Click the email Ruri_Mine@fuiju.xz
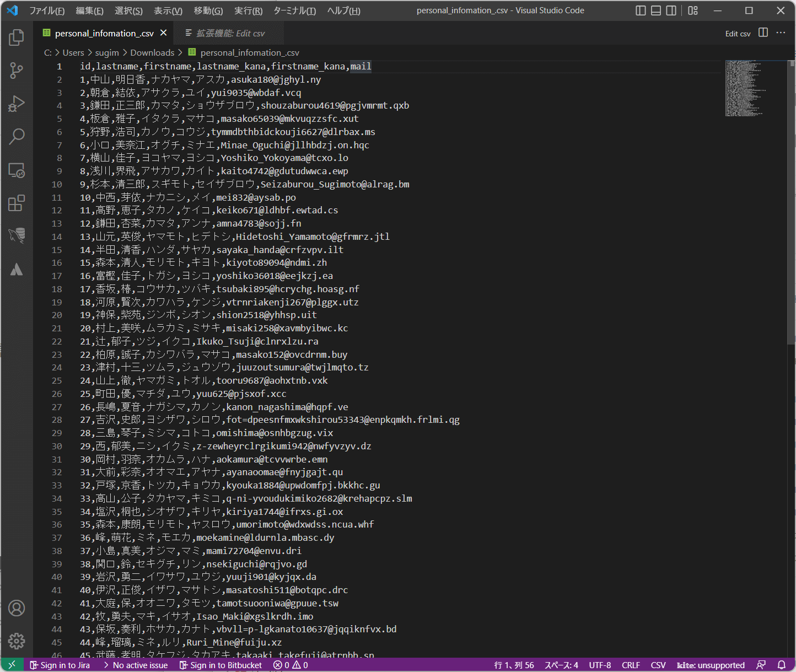 [x=234, y=642]
